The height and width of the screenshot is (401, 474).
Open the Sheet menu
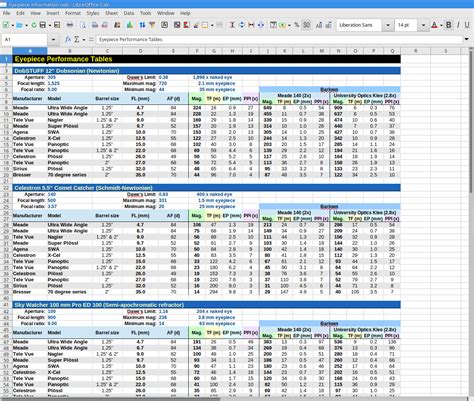pyautogui.click(x=111, y=13)
